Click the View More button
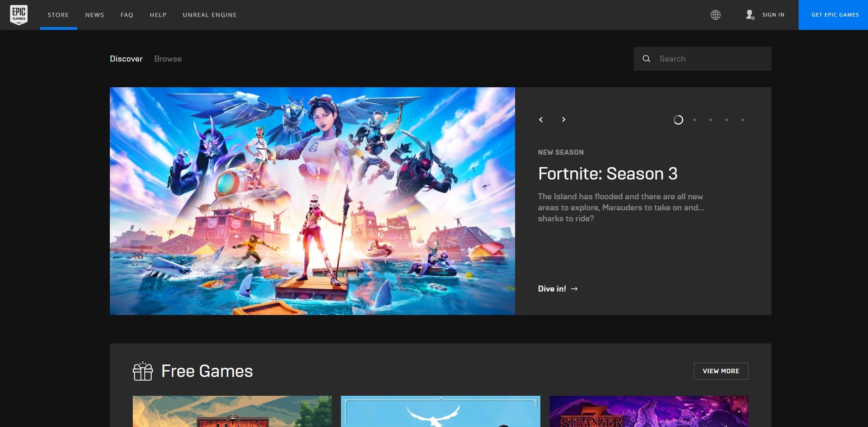868x427 pixels. (x=721, y=371)
